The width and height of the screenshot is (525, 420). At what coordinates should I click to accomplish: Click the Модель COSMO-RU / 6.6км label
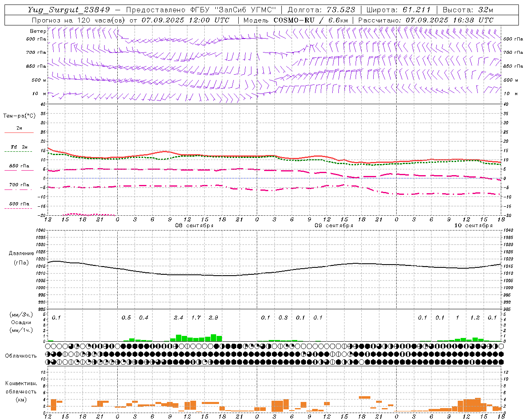pyautogui.click(x=296, y=20)
